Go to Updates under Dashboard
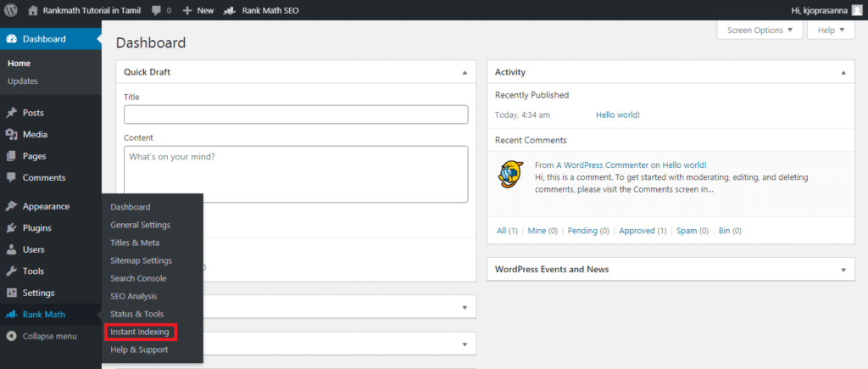868x369 pixels. [x=23, y=81]
